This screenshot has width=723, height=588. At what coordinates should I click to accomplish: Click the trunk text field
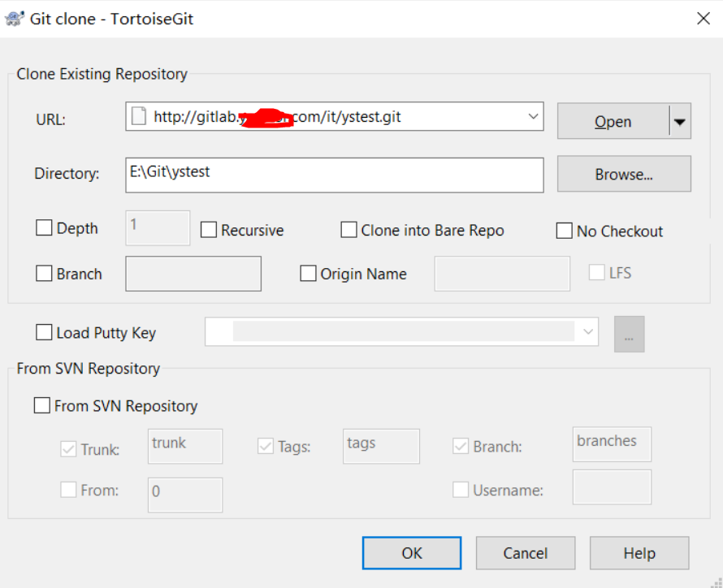click(x=185, y=446)
